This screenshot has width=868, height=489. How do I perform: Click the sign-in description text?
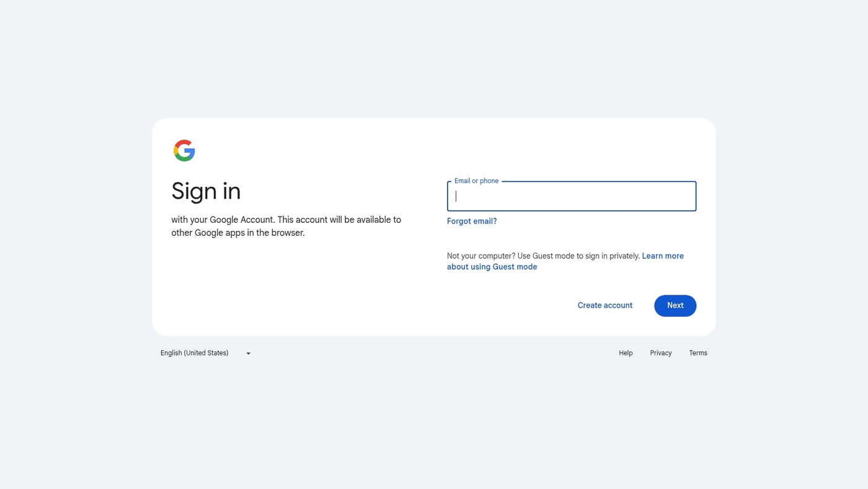286,226
